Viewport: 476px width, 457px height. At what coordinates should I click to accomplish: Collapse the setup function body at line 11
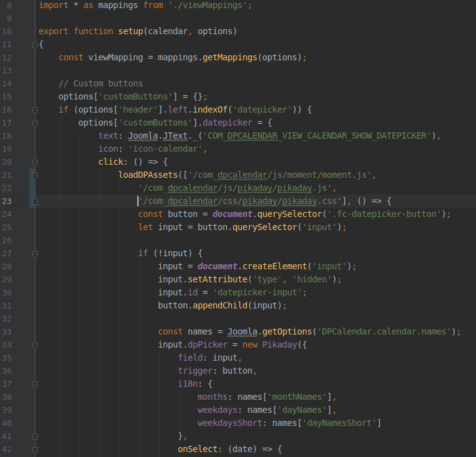pos(35,45)
